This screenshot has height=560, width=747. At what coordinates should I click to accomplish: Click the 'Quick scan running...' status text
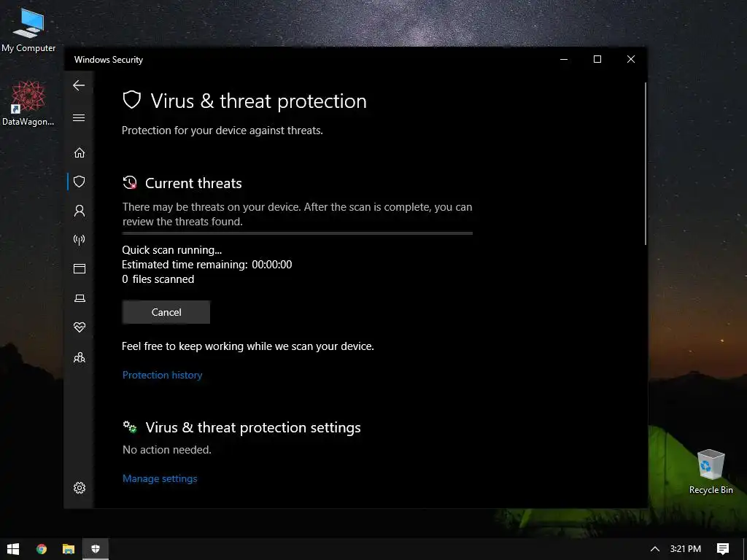[172, 250]
